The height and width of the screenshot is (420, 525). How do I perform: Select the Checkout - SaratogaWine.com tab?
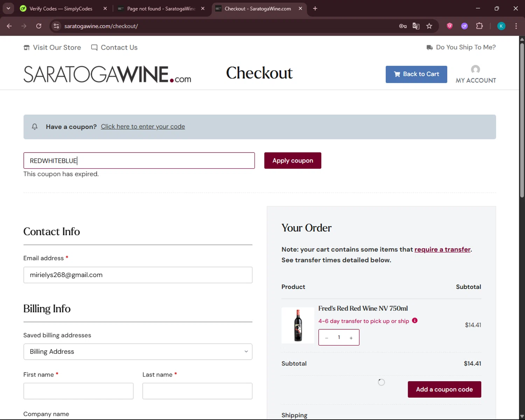pyautogui.click(x=258, y=8)
